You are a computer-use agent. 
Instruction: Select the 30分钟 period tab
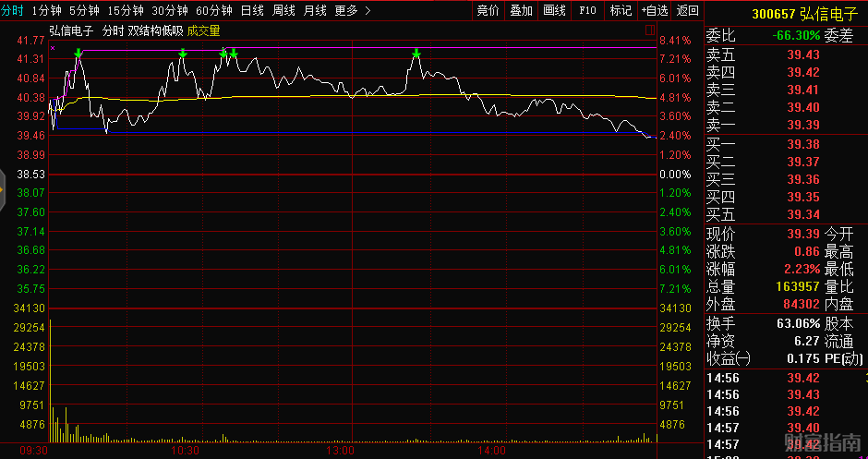click(x=170, y=10)
